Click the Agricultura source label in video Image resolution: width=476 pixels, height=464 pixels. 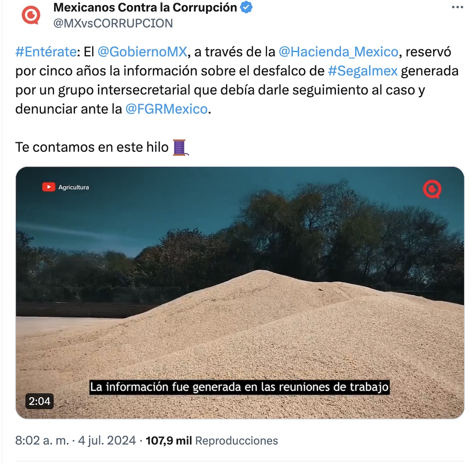(x=74, y=187)
